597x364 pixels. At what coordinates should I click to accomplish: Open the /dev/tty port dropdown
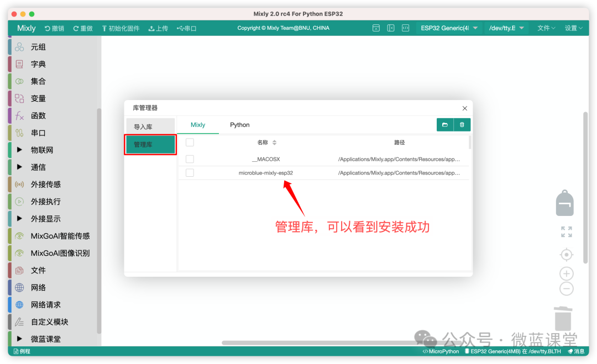pyautogui.click(x=506, y=28)
